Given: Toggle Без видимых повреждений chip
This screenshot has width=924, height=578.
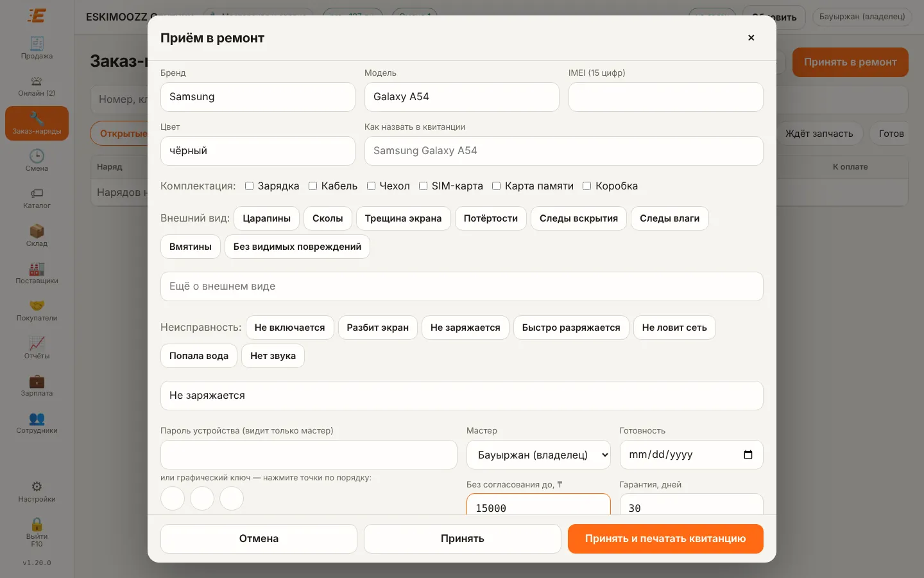Looking at the screenshot, I should pos(297,247).
